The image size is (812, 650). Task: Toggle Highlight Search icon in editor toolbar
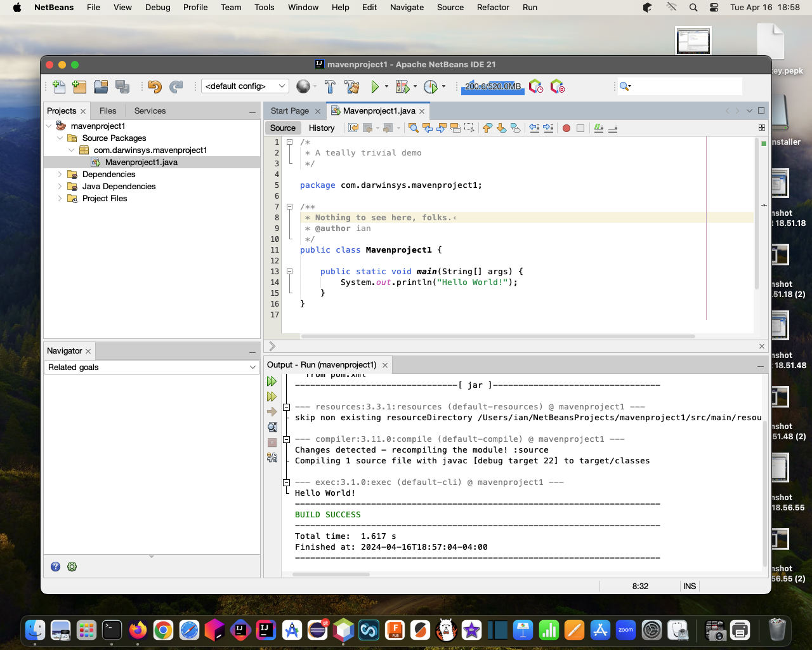455,128
